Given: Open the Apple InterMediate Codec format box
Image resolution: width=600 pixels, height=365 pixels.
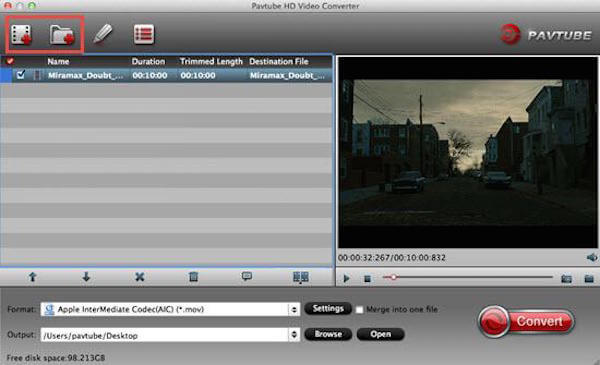Looking at the screenshot, I should tap(170, 309).
